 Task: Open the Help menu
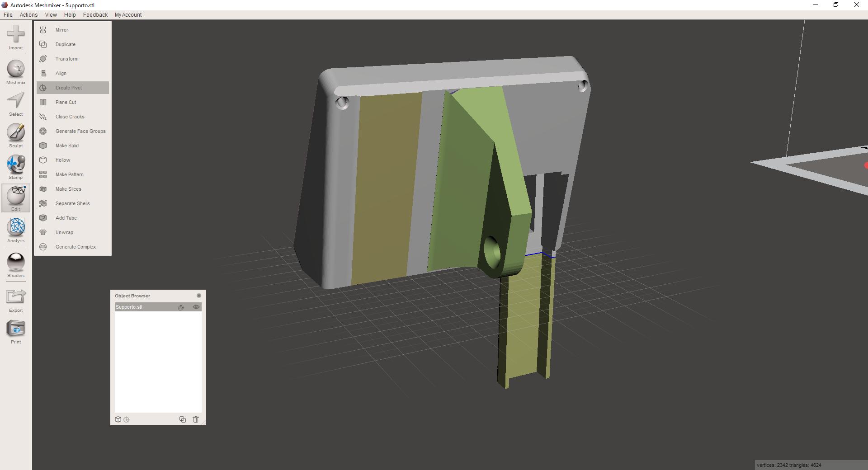point(70,15)
